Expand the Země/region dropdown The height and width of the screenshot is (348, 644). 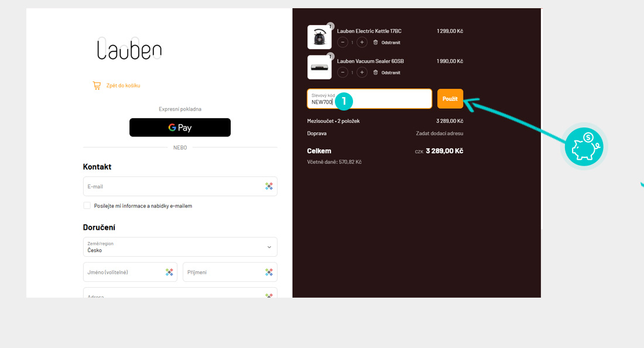[x=180, y=247]
